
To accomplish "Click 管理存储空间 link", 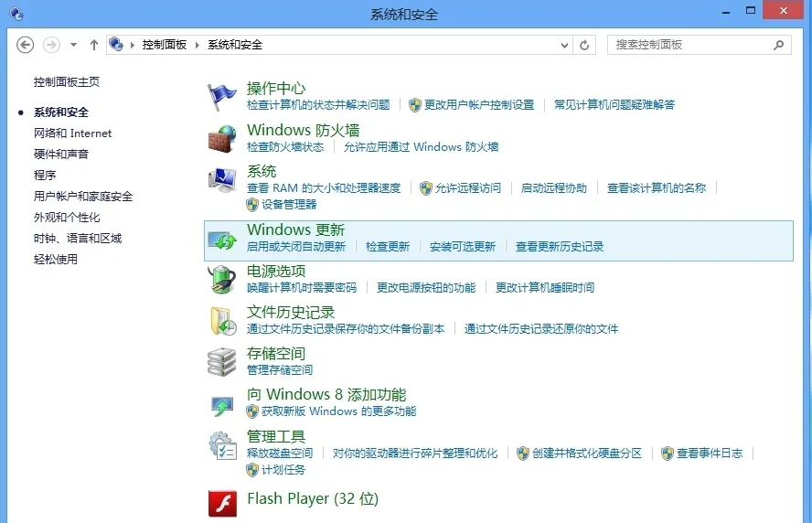I will [280, 370].
